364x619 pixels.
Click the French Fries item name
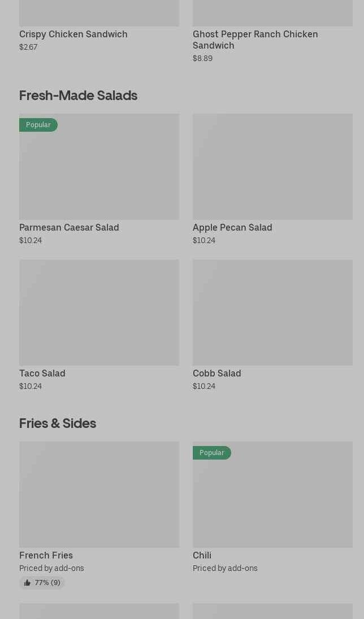click(46, 555)
